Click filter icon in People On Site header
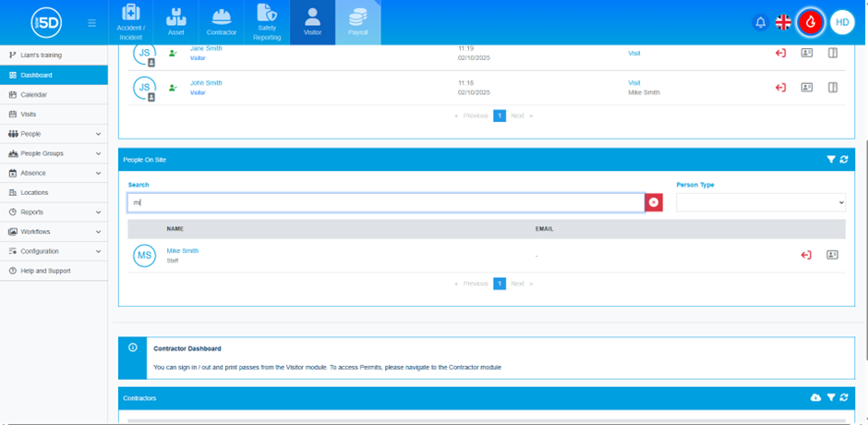Screen dimensions: 868x425 [831, 160]
